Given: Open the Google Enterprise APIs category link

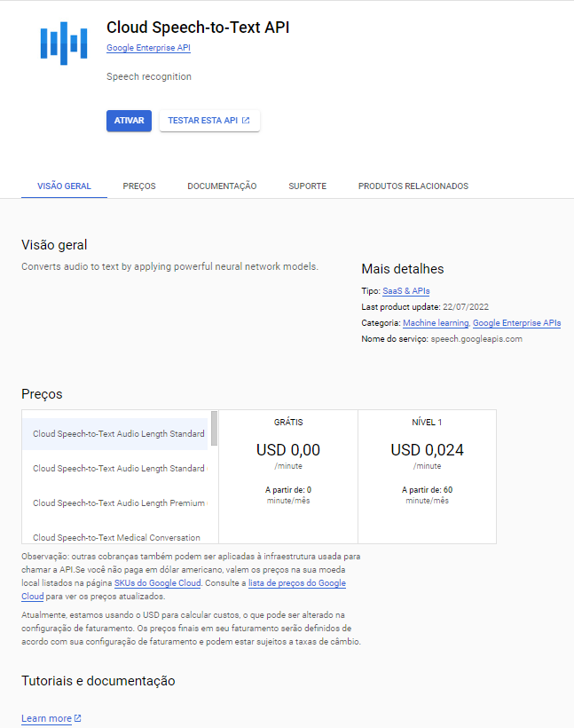Looking at the screenshot, I should click(516, 323).
